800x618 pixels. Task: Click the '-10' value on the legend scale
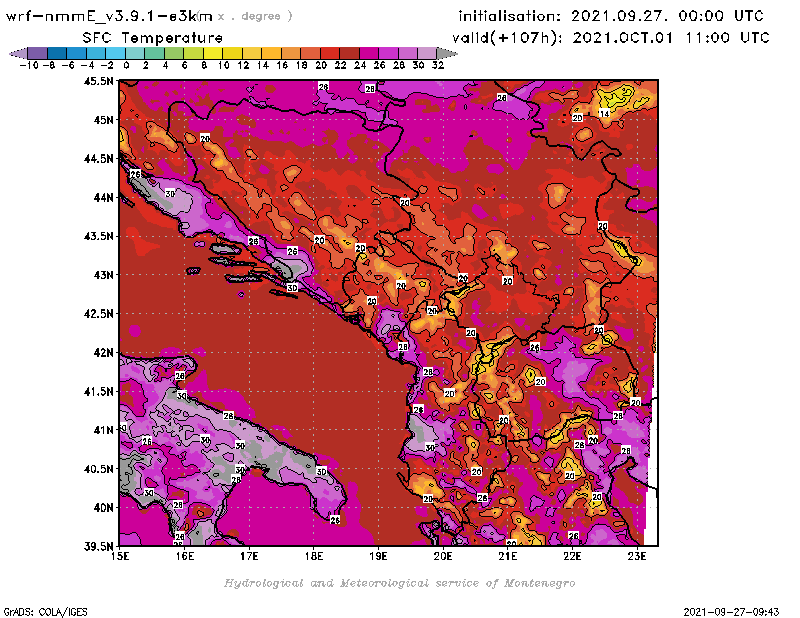coord(29,65)
